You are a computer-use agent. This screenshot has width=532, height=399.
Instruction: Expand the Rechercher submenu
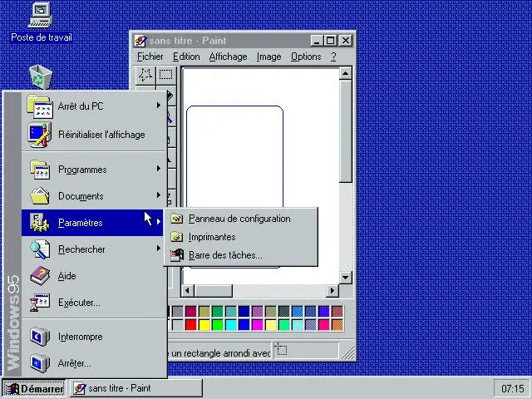pos(94,249)
